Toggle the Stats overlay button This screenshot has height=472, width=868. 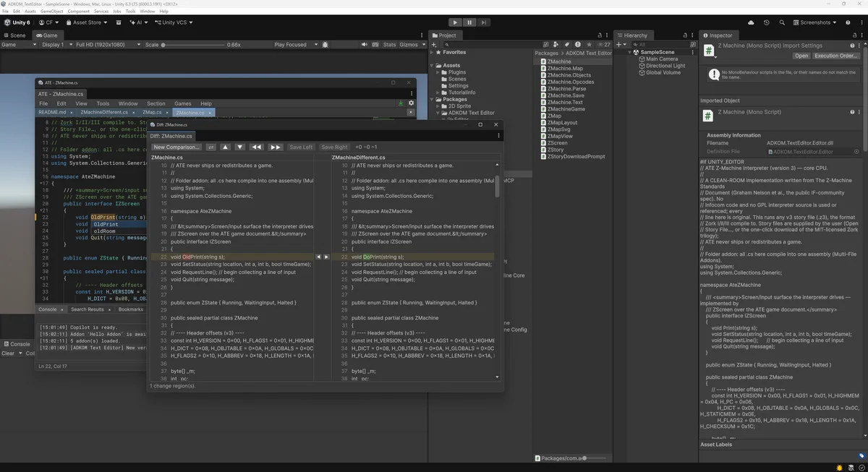(x=390, y=45)
